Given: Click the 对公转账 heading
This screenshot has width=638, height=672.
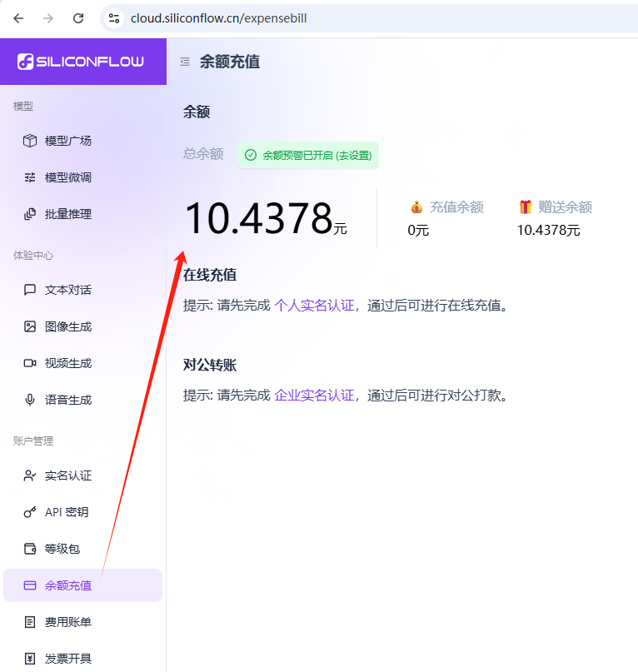Looking at the screenshot, I should 210,365.
